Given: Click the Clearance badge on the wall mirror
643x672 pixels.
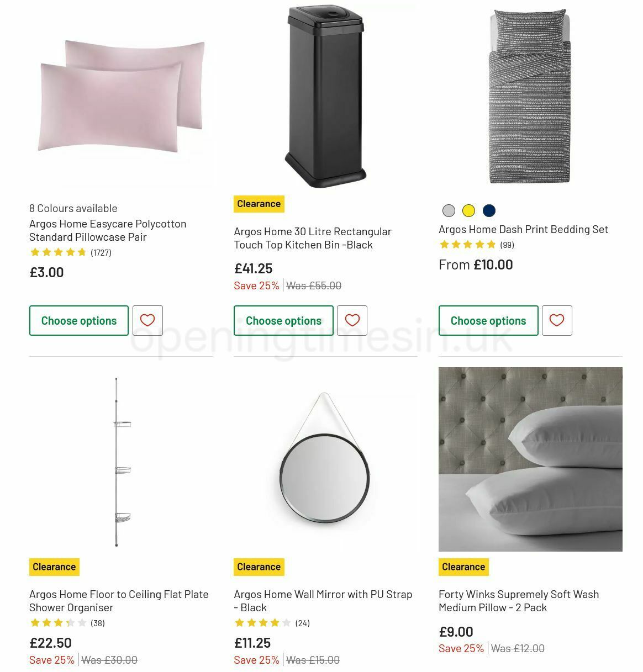Looking at the screenshot, I should 259,567.
